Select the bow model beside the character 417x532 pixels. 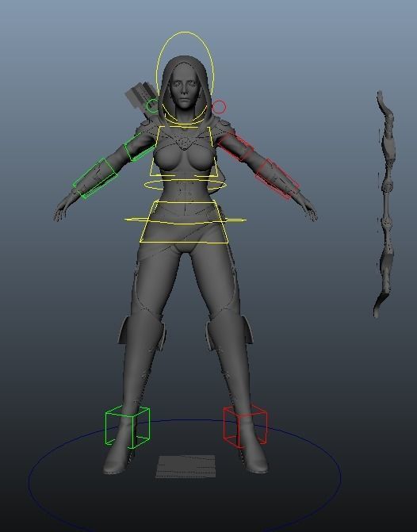pos(386,204)
